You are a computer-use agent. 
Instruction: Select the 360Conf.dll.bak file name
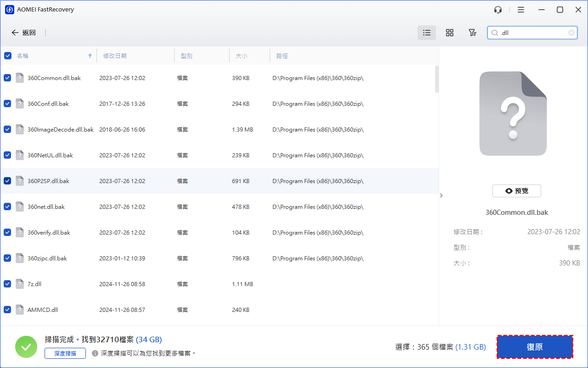[x=48, y=103]
